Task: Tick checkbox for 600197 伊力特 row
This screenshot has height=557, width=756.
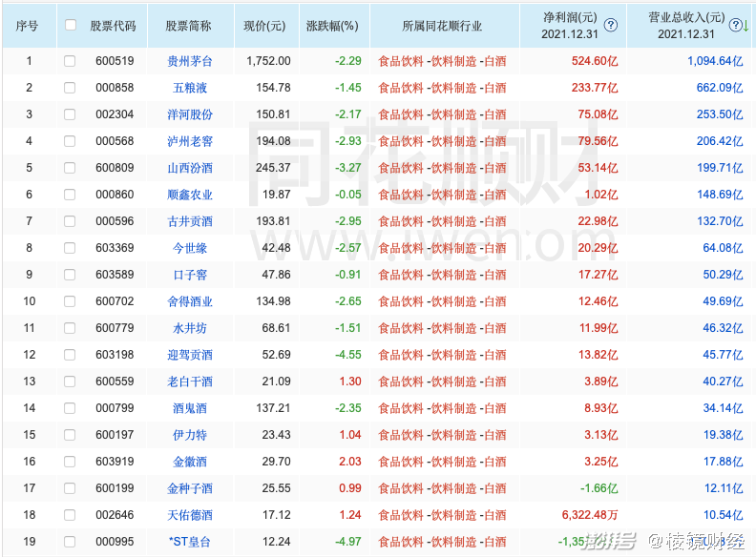Action: [x=70, y=435]
